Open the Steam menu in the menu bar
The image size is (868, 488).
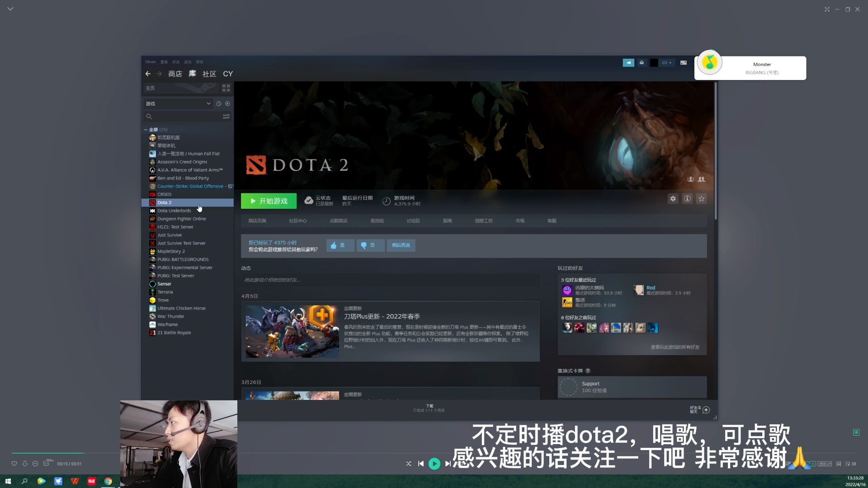tap(151, 62)
